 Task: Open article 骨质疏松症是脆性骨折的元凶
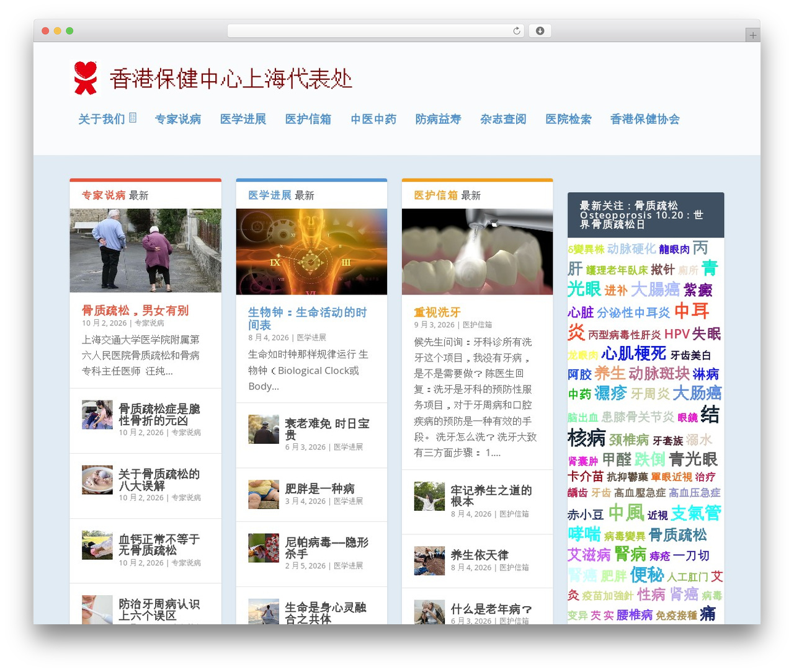159,415
